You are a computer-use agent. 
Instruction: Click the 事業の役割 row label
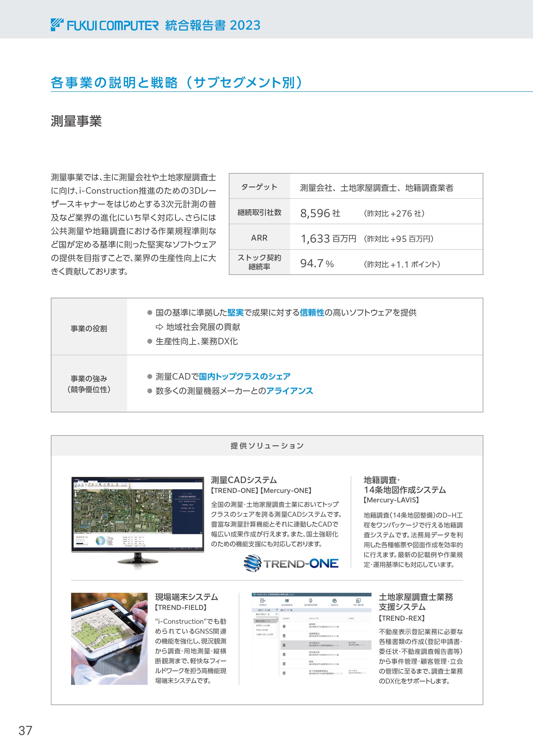89,329
